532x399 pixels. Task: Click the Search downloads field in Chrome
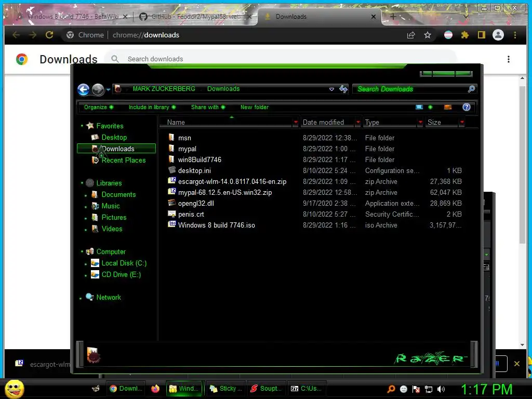(282, 59)
